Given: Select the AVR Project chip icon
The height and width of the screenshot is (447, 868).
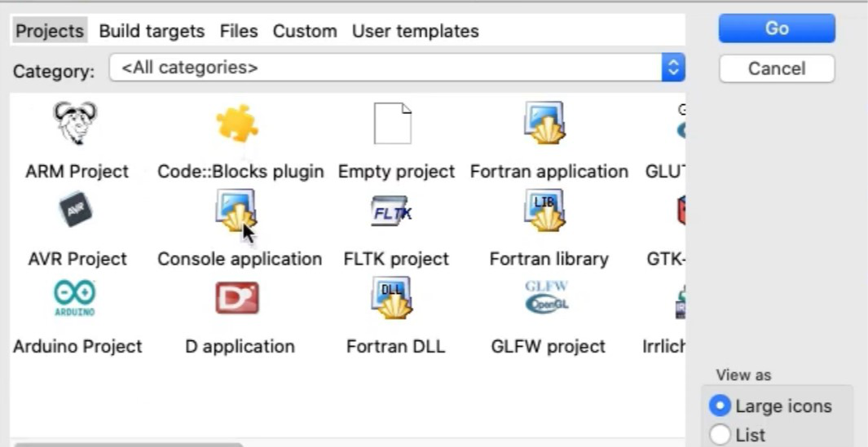Looking at the screenshot, I should tap(75, 211).
